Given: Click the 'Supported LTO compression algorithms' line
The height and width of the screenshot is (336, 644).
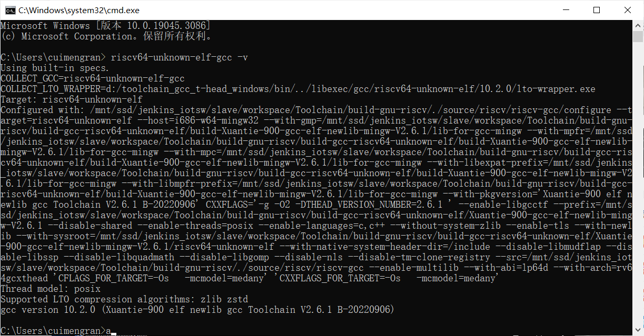Looking at the screenshot, I should point(124,299).
